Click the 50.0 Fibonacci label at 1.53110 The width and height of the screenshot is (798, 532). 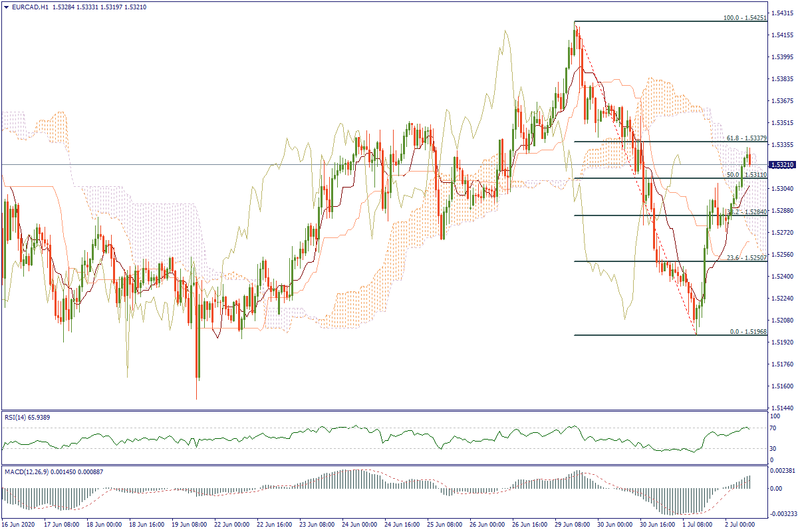[x=747, y=174]
